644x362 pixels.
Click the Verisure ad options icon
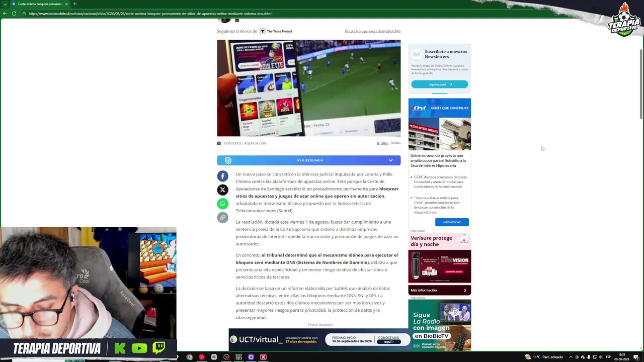468,235
